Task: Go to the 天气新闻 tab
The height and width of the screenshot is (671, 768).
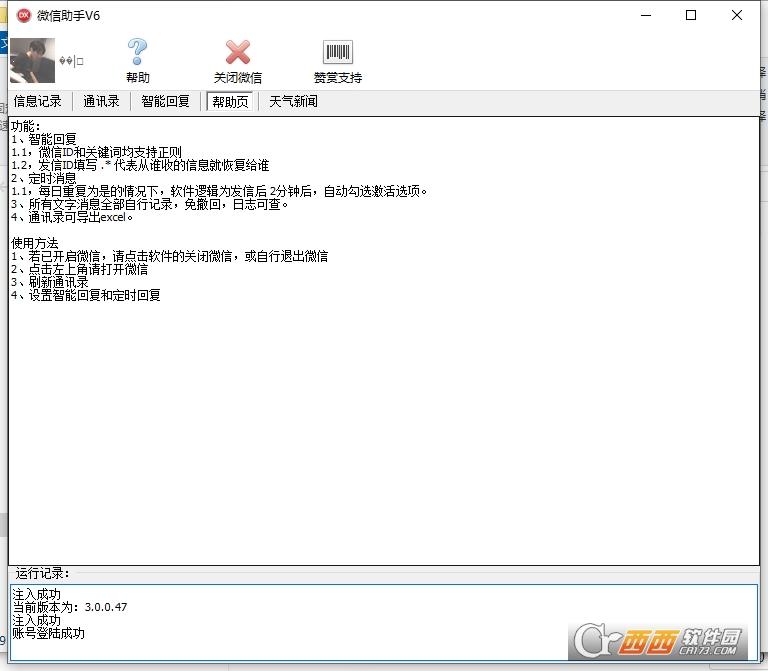Action: [293, 101]
